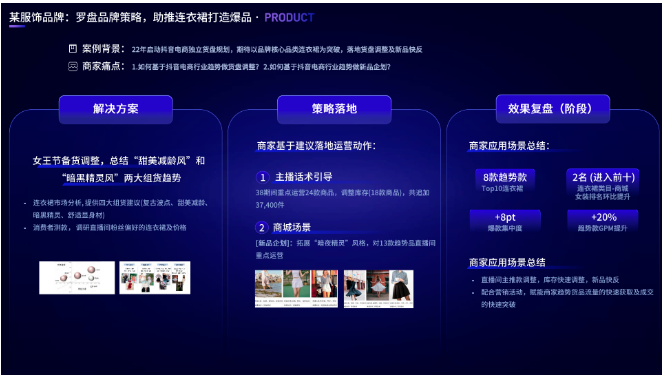Screen dimensions: 666x378
Task: Click the purple PRODUCT title text
Action: (x=289, y=17)
